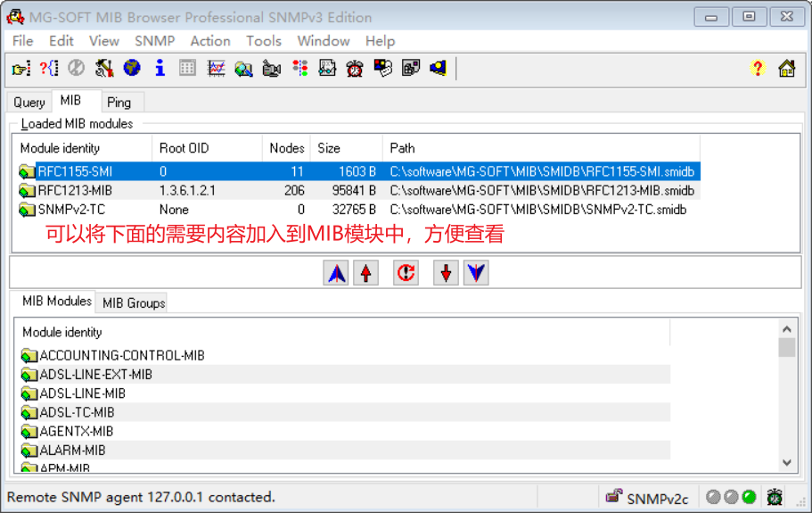Open the Window menu
This screenshot has width=812, height=513.
pyautogui.click(x=324, y=41)
